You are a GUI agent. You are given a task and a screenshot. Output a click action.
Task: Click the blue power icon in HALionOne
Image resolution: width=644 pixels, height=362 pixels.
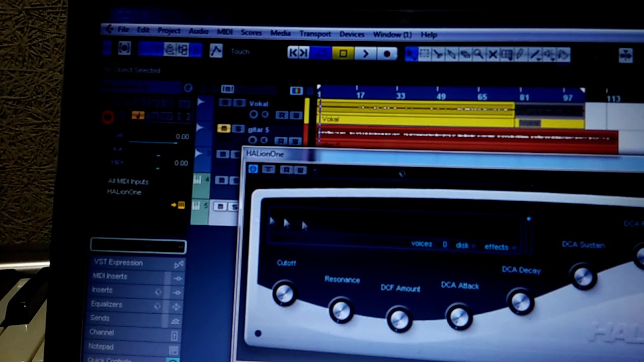click(253, 169)
